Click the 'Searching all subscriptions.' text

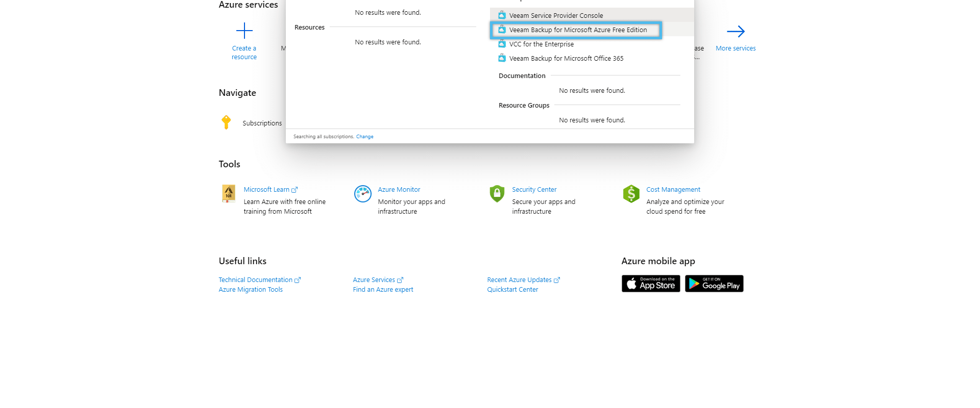click(324, 137)
